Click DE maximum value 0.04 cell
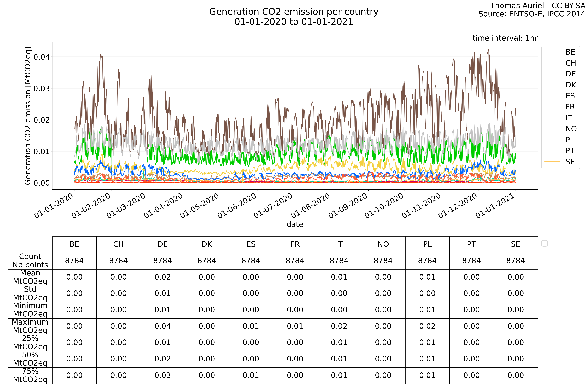 click(163, 326)
